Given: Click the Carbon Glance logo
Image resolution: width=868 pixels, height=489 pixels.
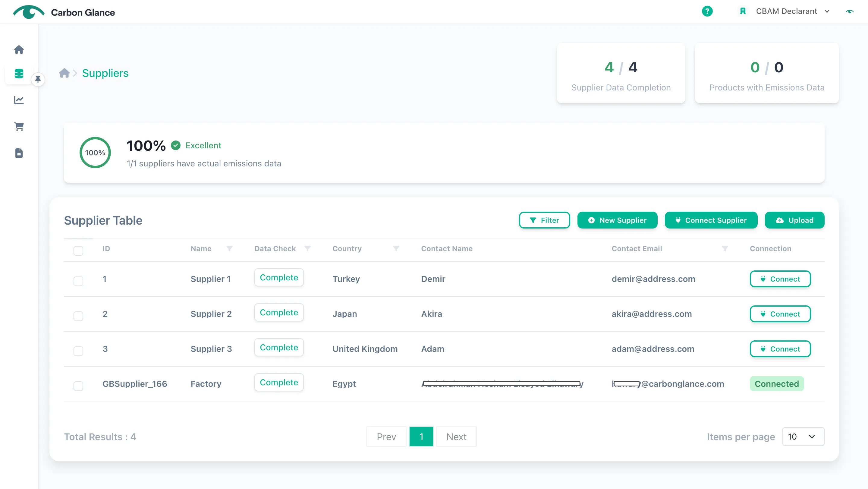Looking at the screenshot, I should pyautogui.click(x=64, y=12).
